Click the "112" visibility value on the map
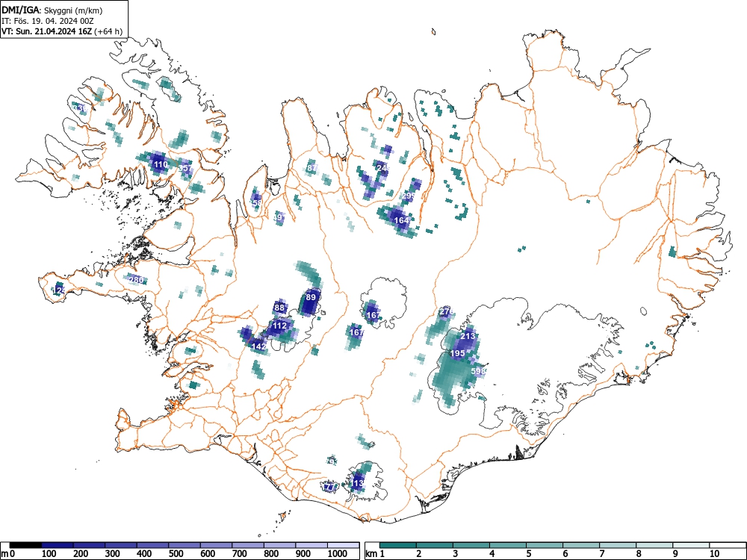 279,326
